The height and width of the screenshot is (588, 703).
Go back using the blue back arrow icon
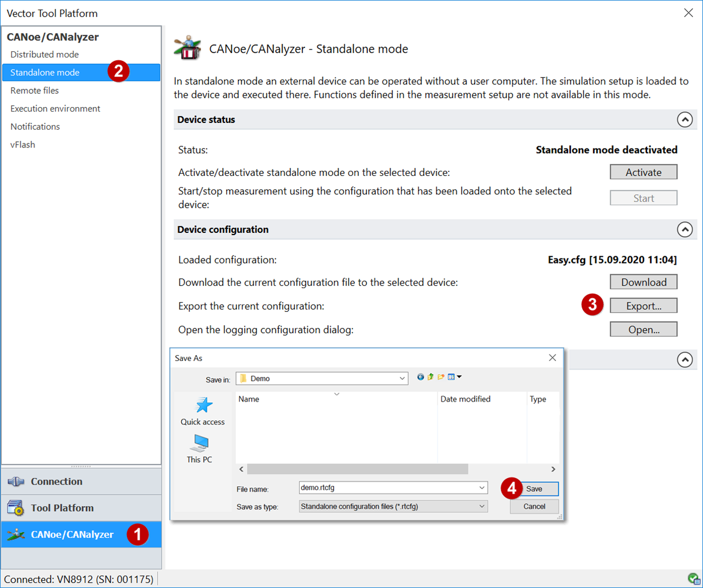420,377
